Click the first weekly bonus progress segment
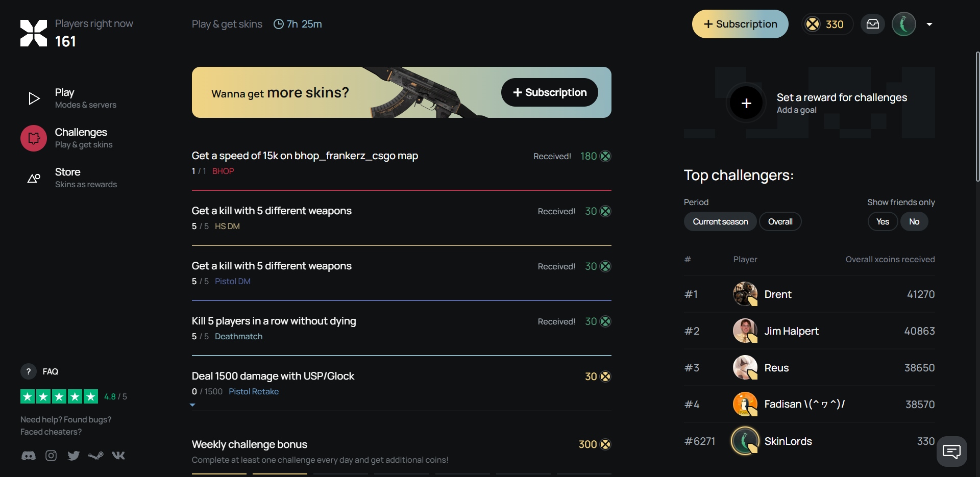980x477 pixels. coord(219,473)
